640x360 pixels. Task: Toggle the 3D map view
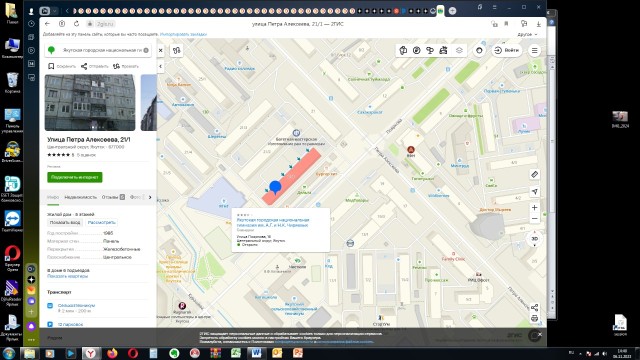534,239
